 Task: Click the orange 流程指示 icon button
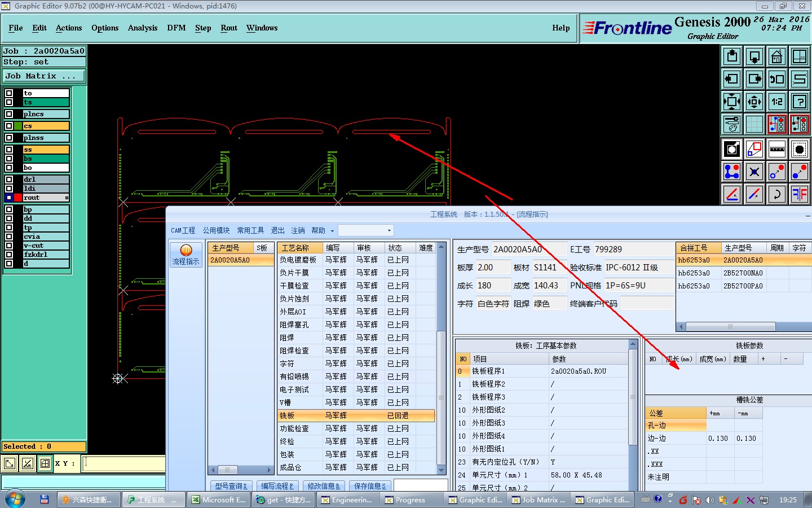click(186, 255)
